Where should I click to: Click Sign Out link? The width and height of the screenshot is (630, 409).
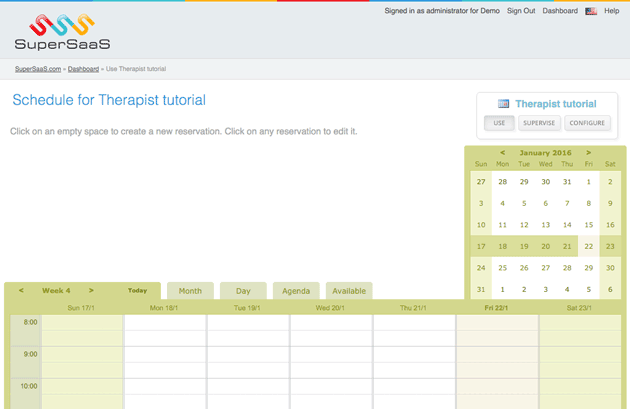521,11
